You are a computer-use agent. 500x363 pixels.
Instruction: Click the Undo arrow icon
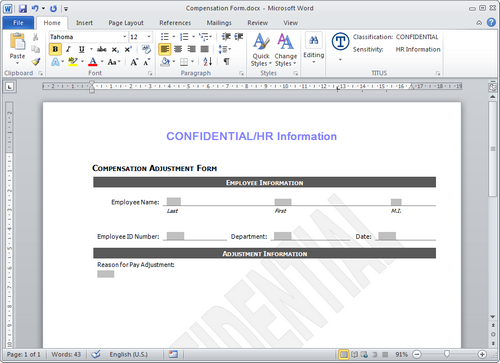click(x=35, y=8)
